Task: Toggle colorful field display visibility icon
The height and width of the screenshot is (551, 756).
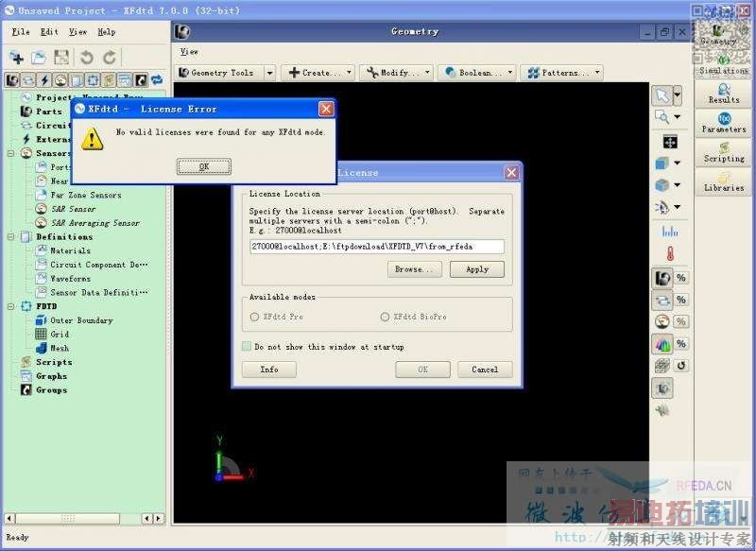Action: (663, 344)
